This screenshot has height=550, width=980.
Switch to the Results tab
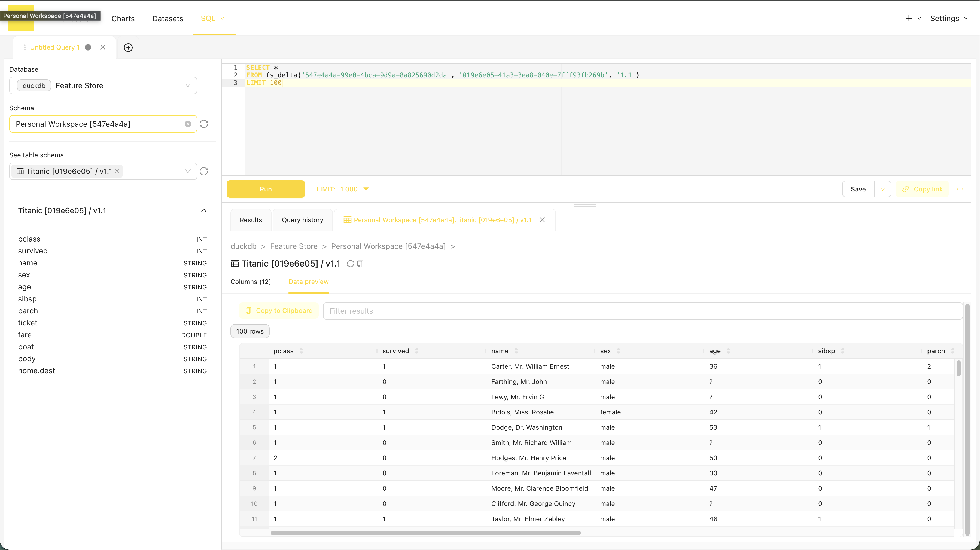click(251, 220)
